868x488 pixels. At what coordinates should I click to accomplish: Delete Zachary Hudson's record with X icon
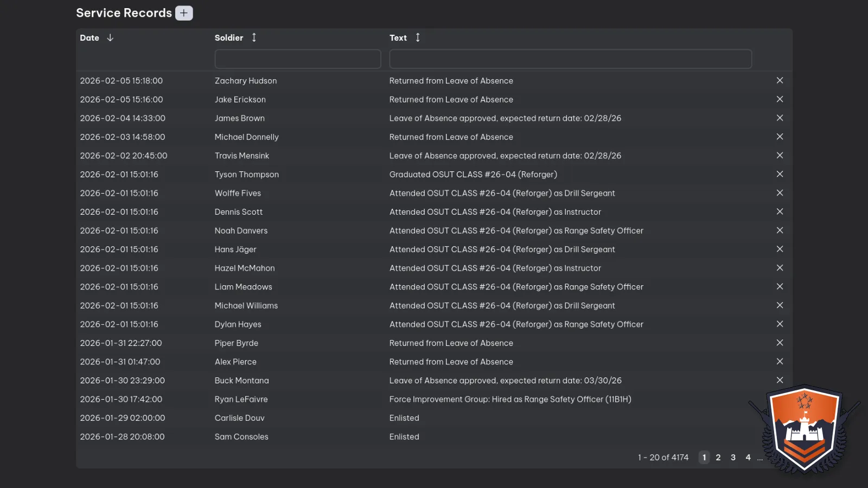[780, 80]
